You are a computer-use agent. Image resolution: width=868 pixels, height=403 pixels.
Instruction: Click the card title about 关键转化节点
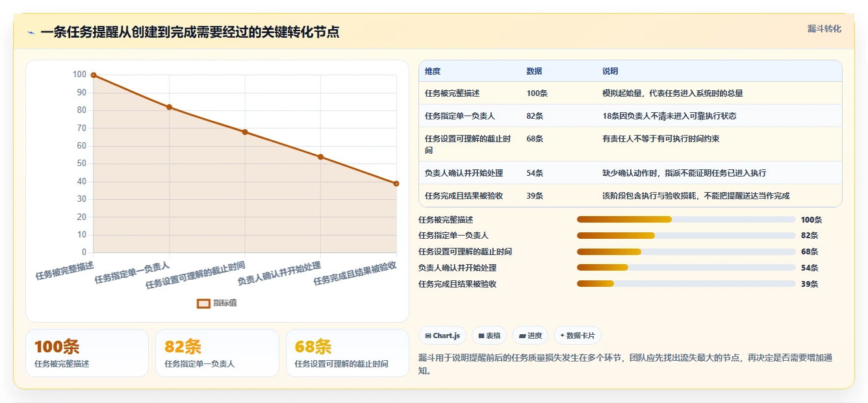click(190, 32)
